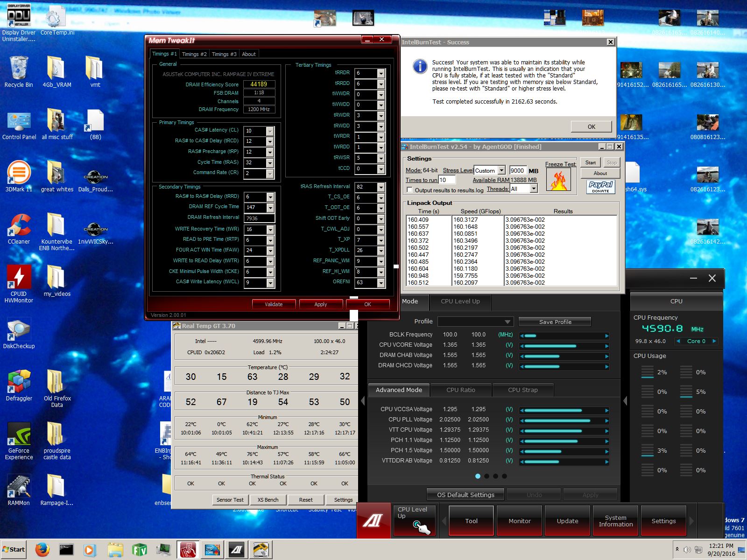Click the Windows Start button

pos(14,550)
